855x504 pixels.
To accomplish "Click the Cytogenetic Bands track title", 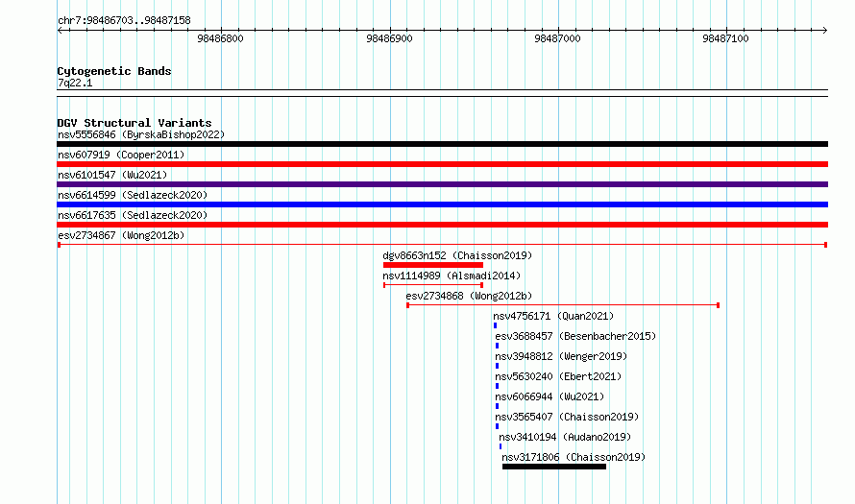I will (x=114, y=71).
